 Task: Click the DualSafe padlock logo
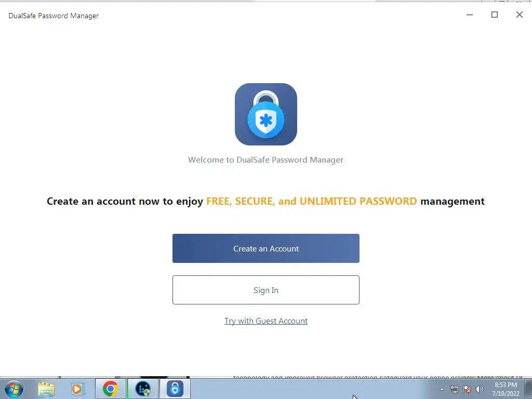[x=266, y=114]
